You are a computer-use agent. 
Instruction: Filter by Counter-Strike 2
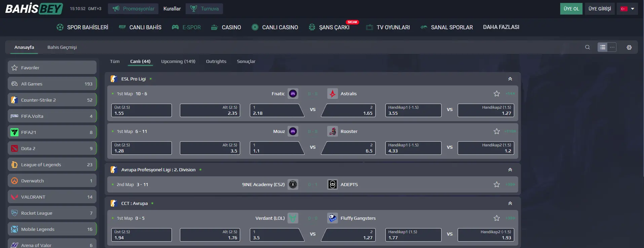(x=52, y=100)
